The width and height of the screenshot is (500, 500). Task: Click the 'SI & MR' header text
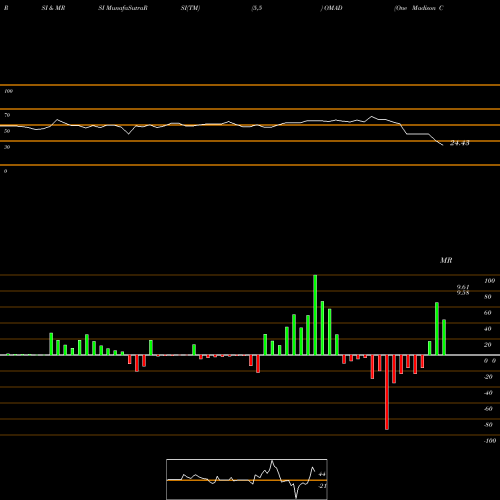[x=53, y=8]
